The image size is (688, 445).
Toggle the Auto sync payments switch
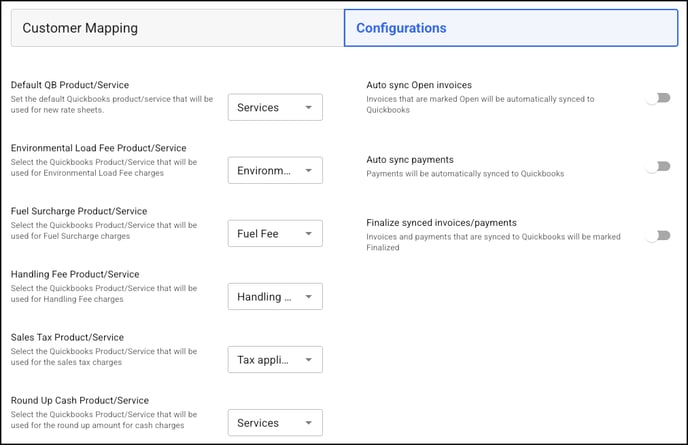pyautogui.click(x=659, y=166)
